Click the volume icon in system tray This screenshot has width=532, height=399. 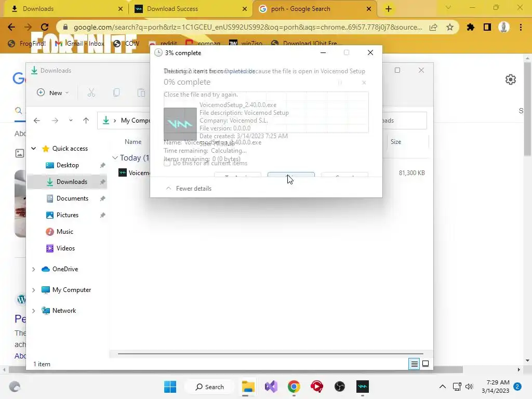click(x=469, y=387)
